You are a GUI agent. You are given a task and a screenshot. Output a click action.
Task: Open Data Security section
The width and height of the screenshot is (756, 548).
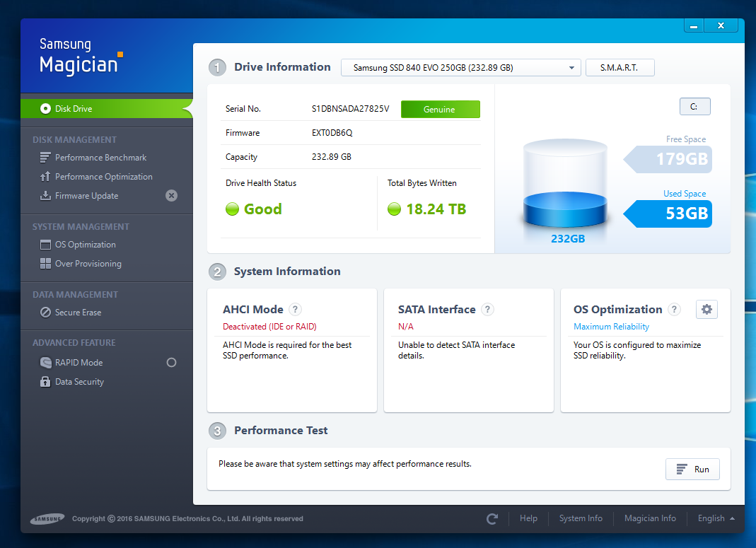79,382
